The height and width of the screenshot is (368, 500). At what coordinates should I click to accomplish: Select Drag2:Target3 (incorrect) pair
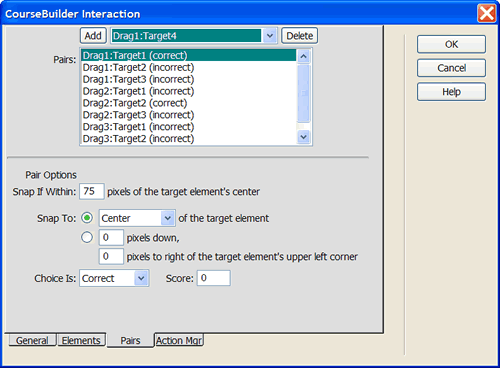189,115
